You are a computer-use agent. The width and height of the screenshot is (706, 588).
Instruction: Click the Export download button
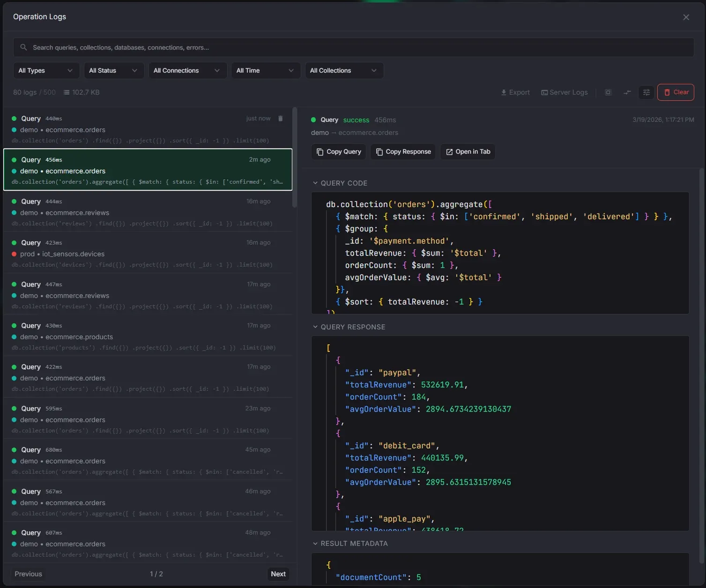[515, 92]
